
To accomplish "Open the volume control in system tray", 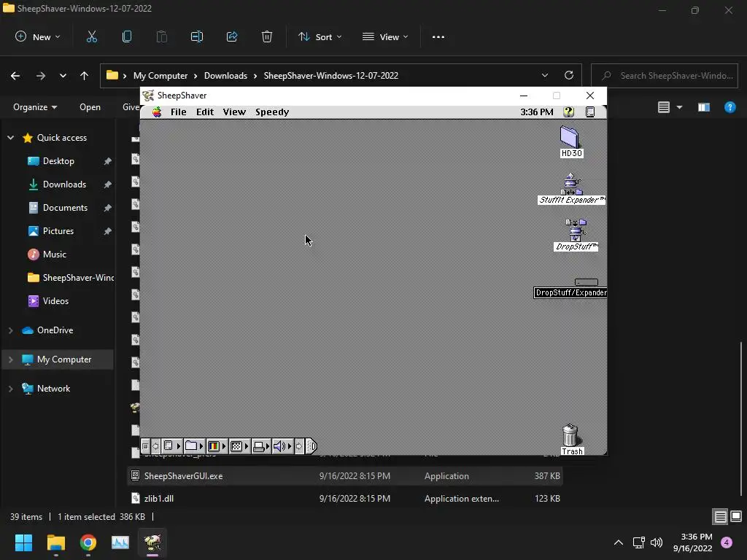I will click(x=657, y=542).
